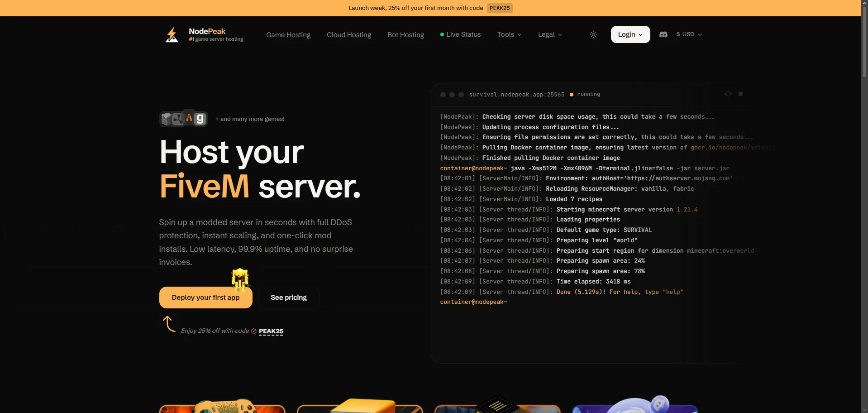Viewport: 868px width, 413px height.
Task: Click the FiveM orange game icon
Action: [x=189, y=118]
